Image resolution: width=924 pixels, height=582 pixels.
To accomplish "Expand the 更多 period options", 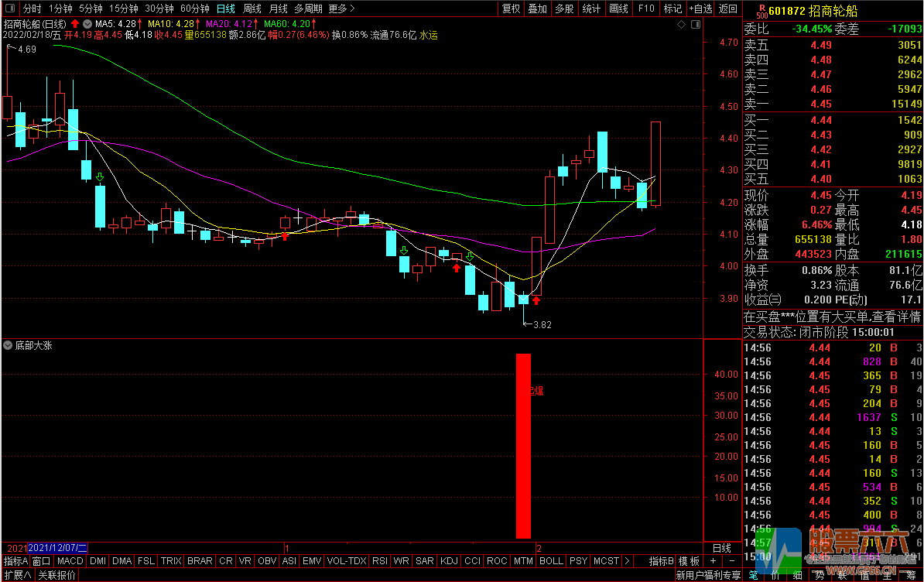I will [341, 9].
